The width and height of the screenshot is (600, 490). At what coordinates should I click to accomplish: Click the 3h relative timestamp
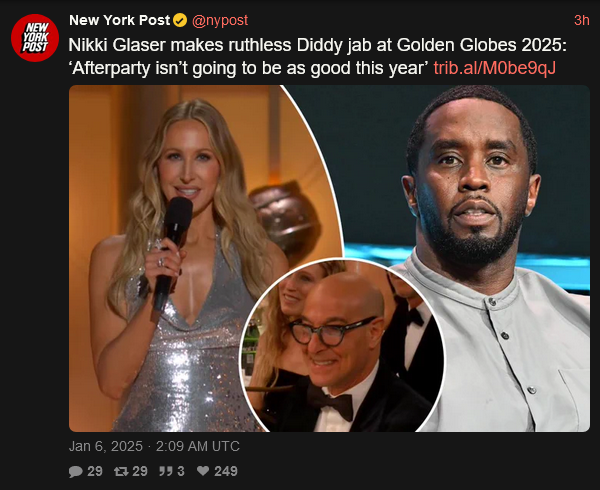click(582, 20)
